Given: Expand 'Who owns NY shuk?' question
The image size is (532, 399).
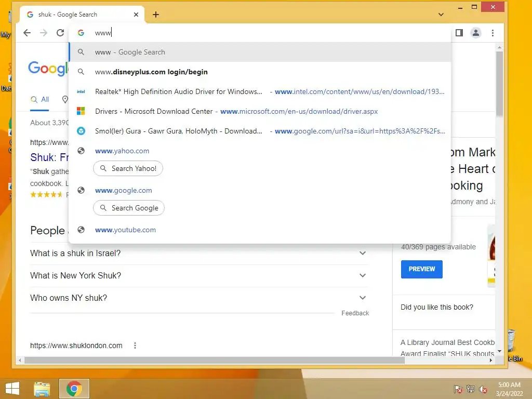Looking at the screenshot, I should tap(199, 298).
